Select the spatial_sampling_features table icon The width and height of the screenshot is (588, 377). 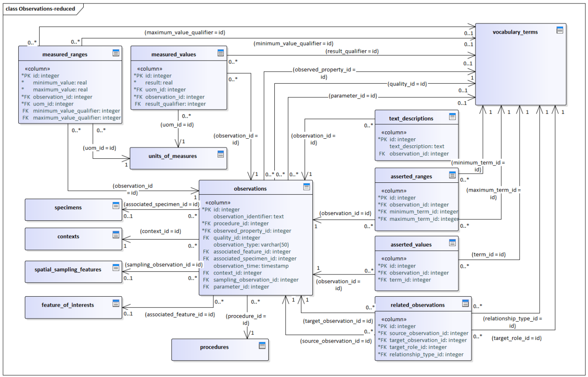[x=116, y=267]
